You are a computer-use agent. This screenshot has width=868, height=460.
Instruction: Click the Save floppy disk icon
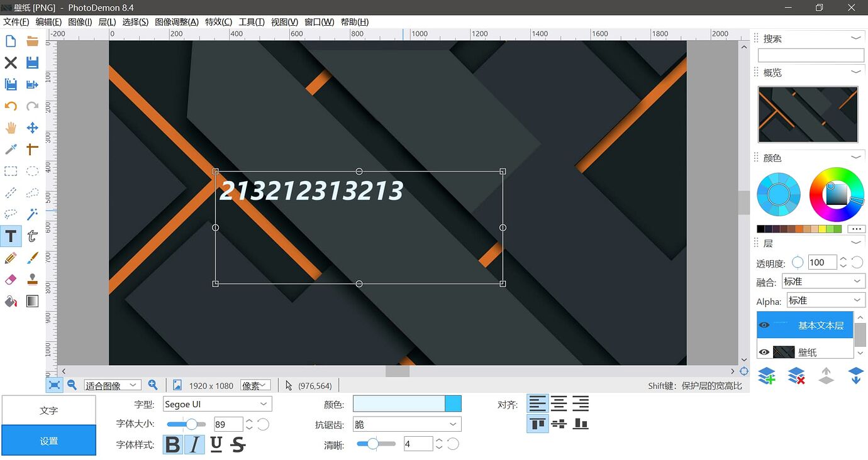click(x=33, y=62)
